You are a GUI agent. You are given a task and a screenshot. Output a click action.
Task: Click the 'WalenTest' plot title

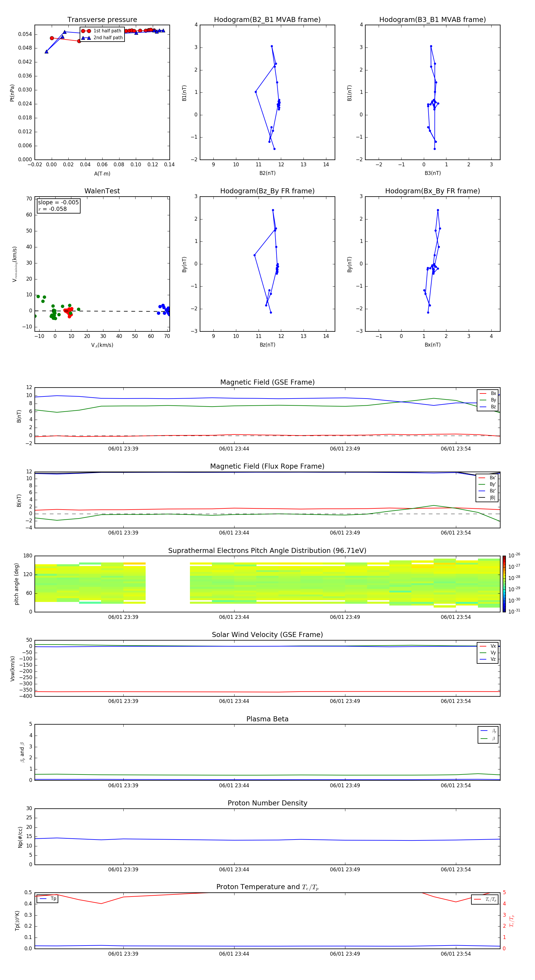point(102,191)
